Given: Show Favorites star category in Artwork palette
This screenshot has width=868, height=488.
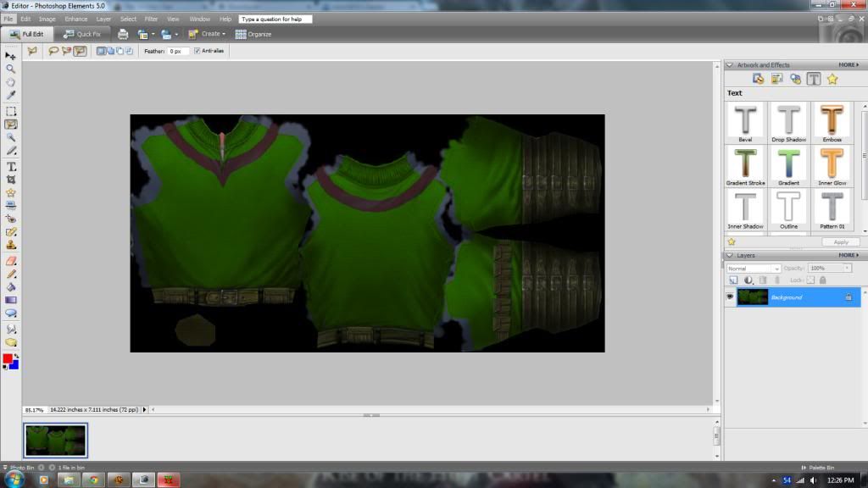Looking at the screenshot, I should coord(832,79).
